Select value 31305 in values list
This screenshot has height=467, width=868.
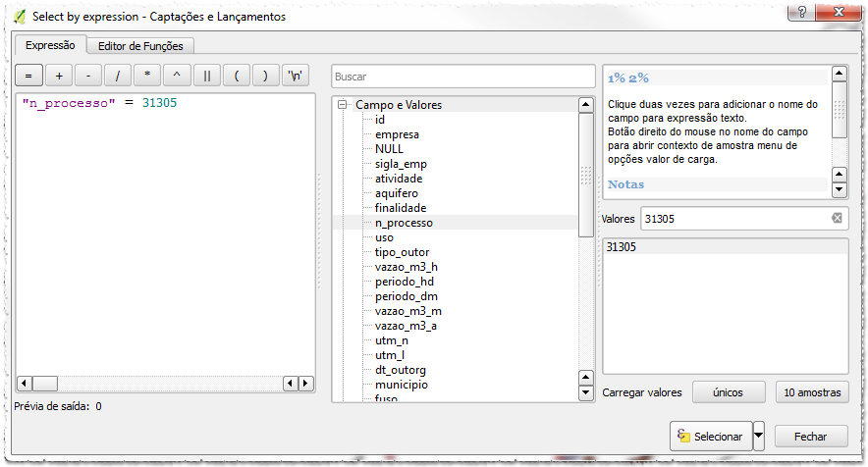click(622, 247)
